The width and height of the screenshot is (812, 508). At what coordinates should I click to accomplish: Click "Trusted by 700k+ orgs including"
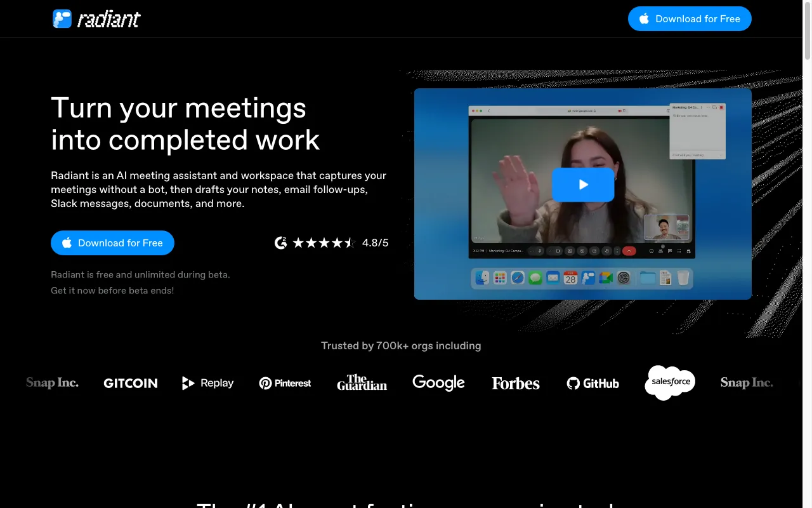coord(401,346)
